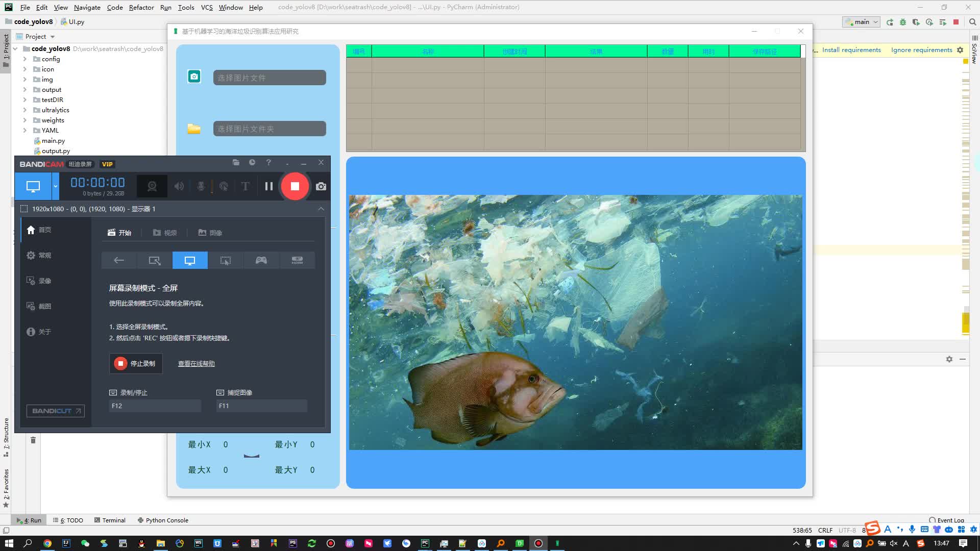Switch to Bandicam 视频 tab
The image size is (980, 551).
pos(165,233)
